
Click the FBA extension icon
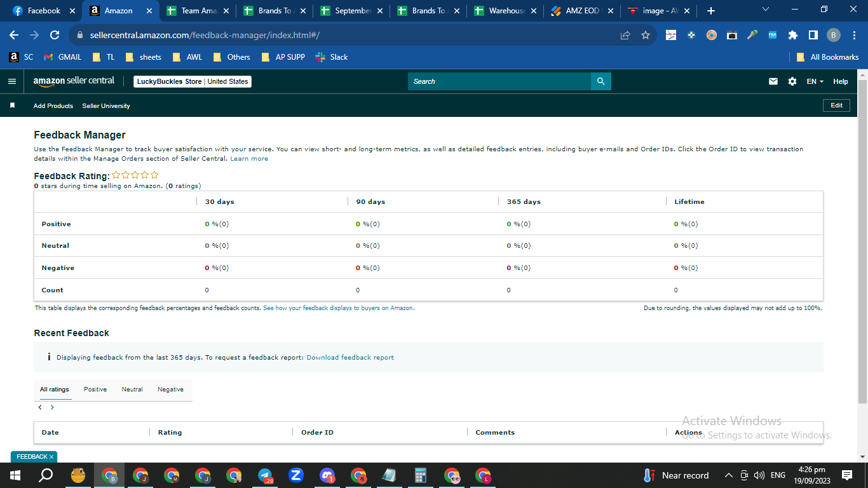(773, 35)
